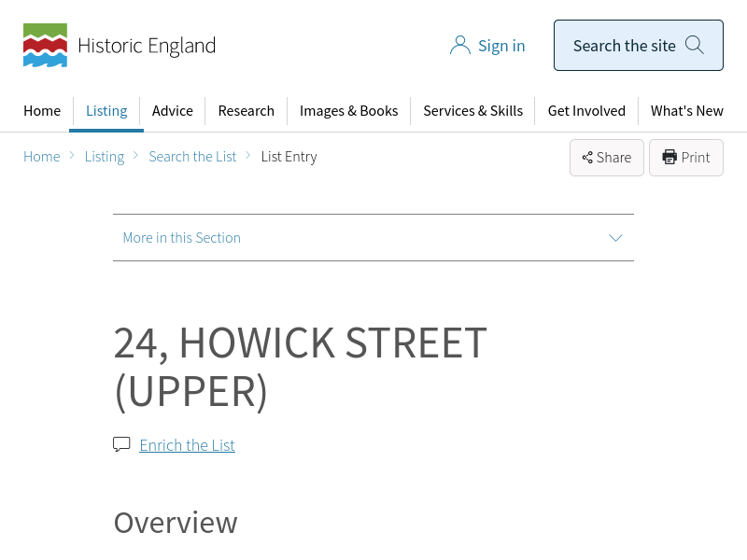Follow the Enrich the List link
The image size is (747, 560).
tap(187, 445)
